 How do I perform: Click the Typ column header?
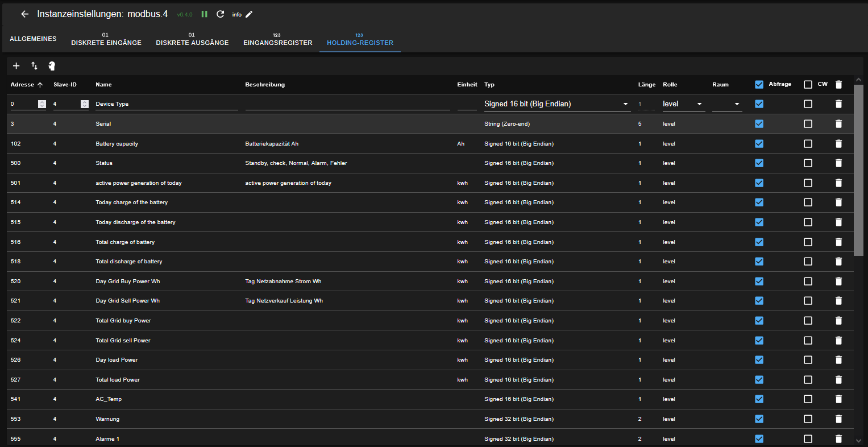click(489, 85)
